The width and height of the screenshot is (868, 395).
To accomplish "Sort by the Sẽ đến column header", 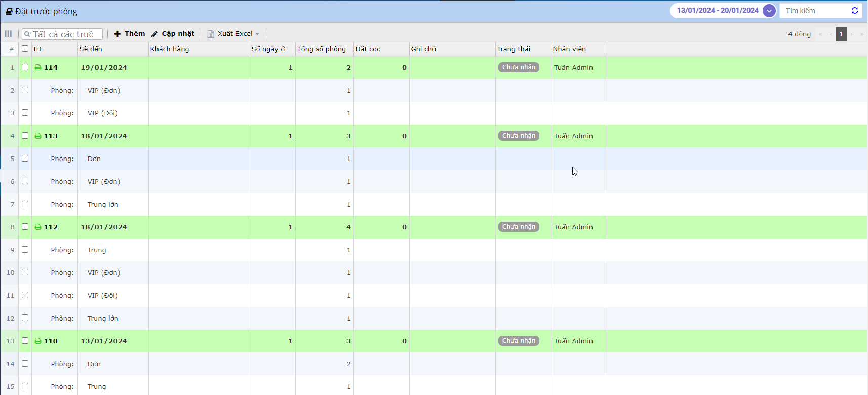I will pyautogui.click(x=91, y=49).
